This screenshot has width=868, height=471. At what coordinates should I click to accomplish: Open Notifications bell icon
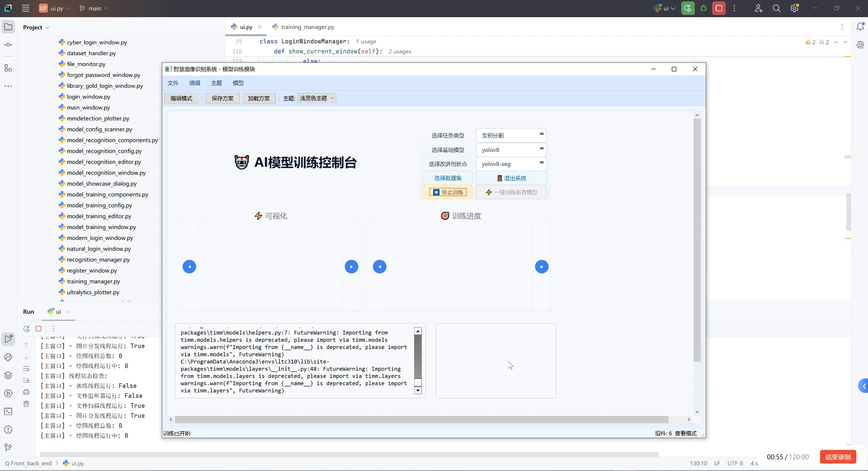click(860, 27)
